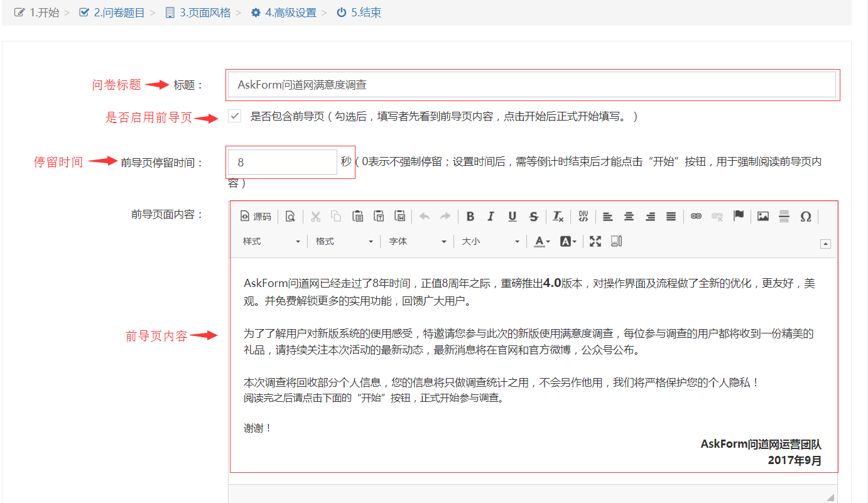Toggle bold formatting
This screenshot has height=503, width=868.
[x=470, y=217]
